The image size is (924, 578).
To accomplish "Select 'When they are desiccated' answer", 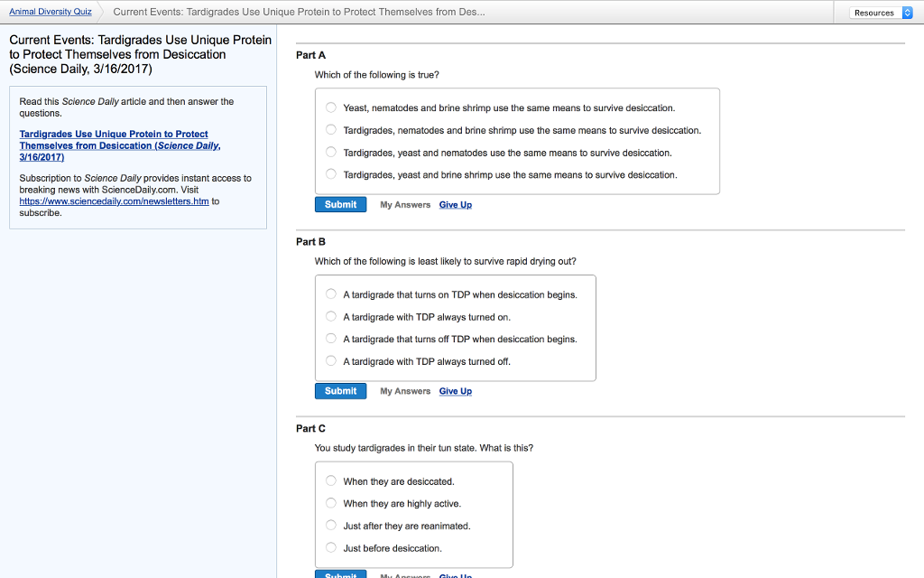I will tap(331, 481).
